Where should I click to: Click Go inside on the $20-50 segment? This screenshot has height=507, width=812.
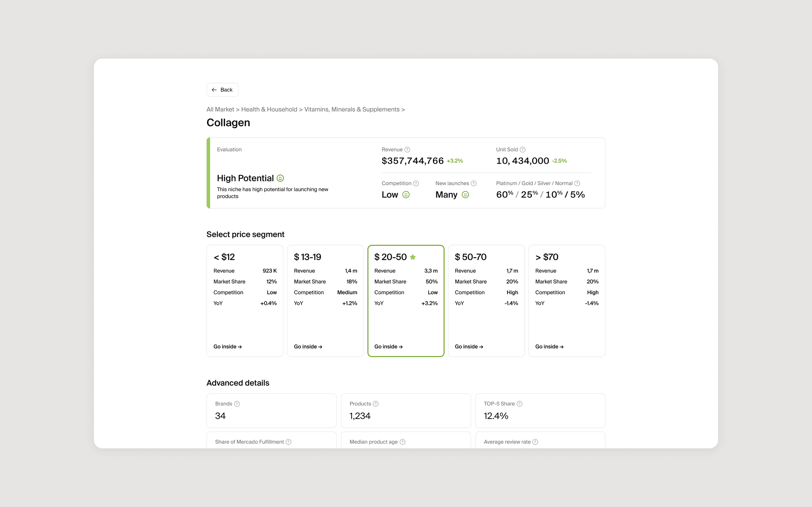[388, 347]
